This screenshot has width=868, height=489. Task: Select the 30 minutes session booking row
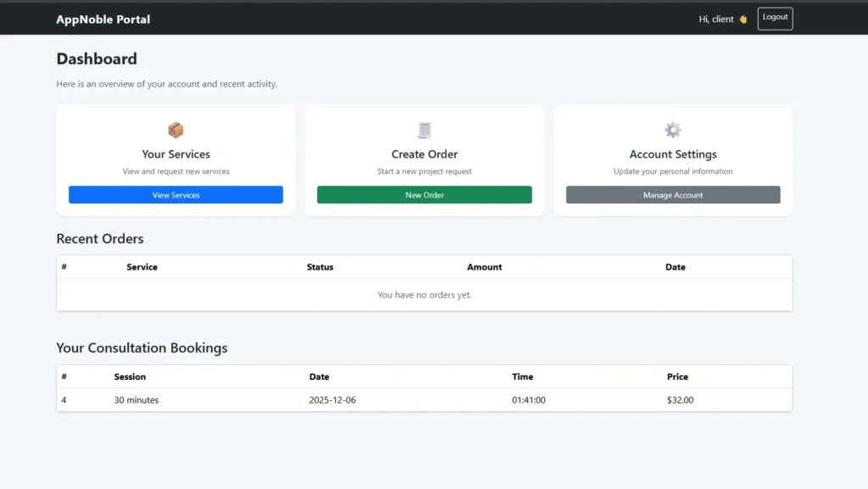click(136, 400)
